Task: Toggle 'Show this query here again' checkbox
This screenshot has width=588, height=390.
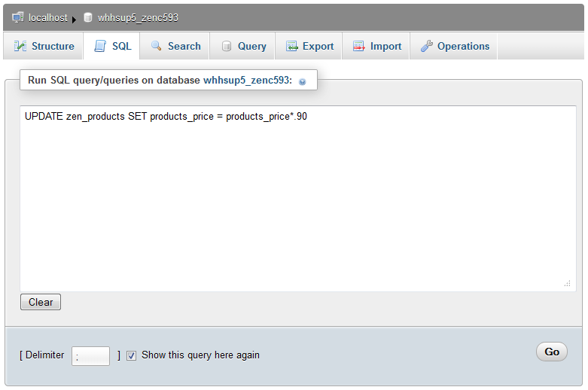Action: (x=132, y=355)
